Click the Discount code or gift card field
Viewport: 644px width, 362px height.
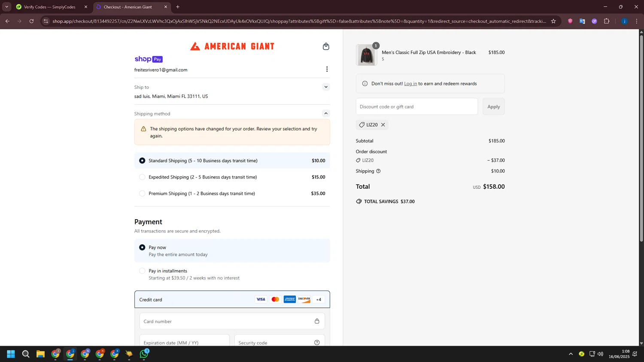click(417, 107)
